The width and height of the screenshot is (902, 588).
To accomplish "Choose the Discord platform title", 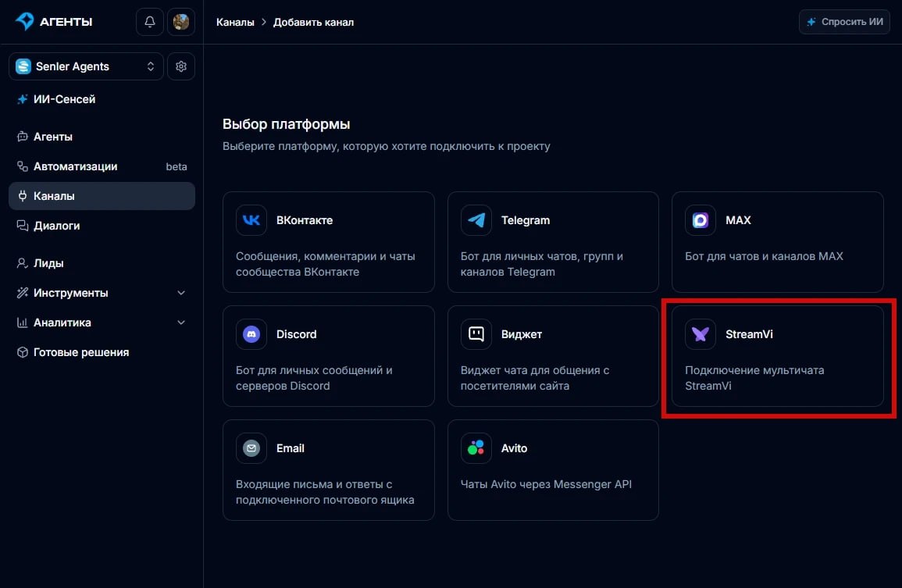I will (296, 334).
